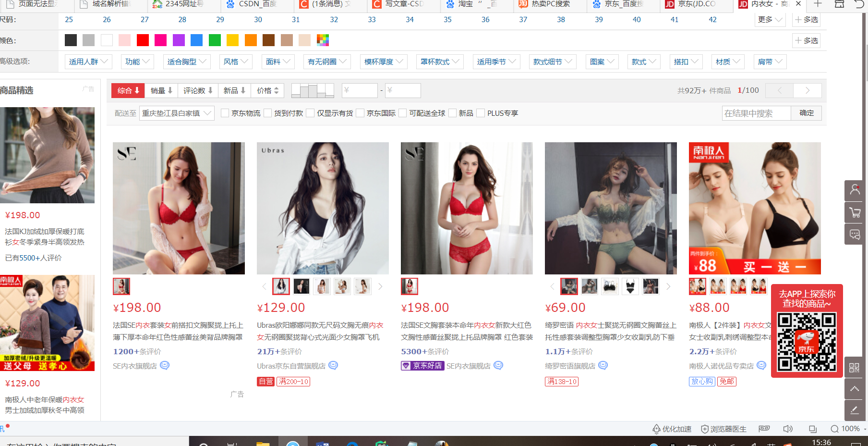Click the 在结果中搜索 input field
868x446 pixels.
[757, 113]
